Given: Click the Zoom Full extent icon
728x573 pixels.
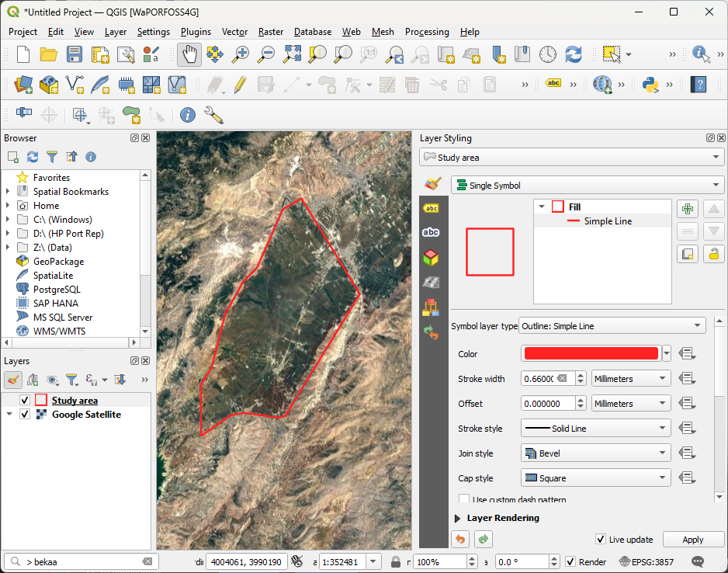Looking at the screenshot, I should 292,54.
